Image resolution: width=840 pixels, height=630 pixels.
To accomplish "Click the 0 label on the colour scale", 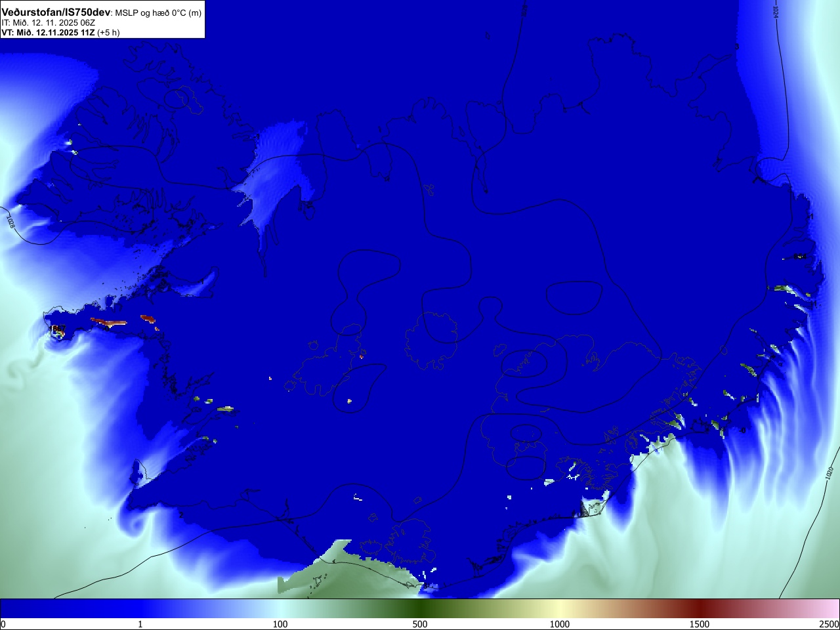I will 3,624.
